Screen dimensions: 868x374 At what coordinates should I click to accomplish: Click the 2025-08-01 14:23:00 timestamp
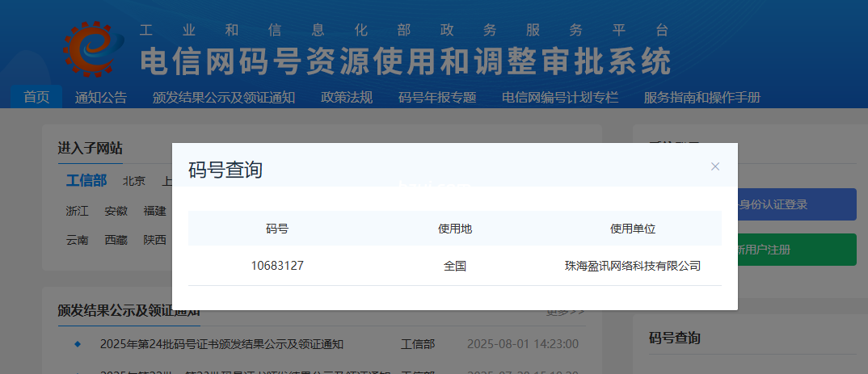pyautogui.click(x=523, y=345)
